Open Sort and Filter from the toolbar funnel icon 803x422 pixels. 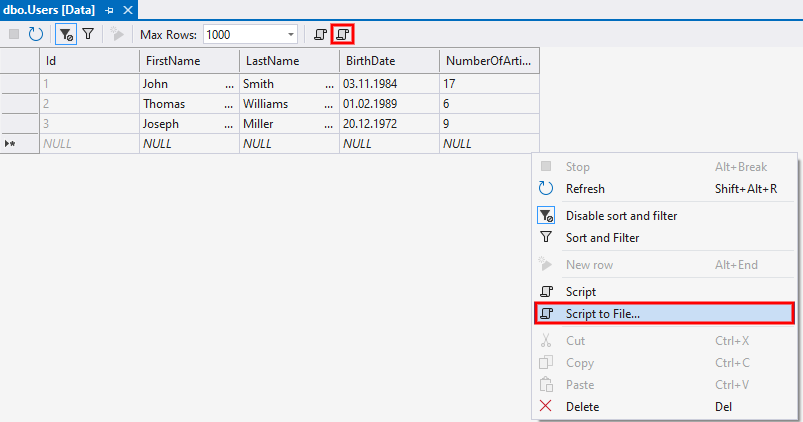[x=88, y=34]
